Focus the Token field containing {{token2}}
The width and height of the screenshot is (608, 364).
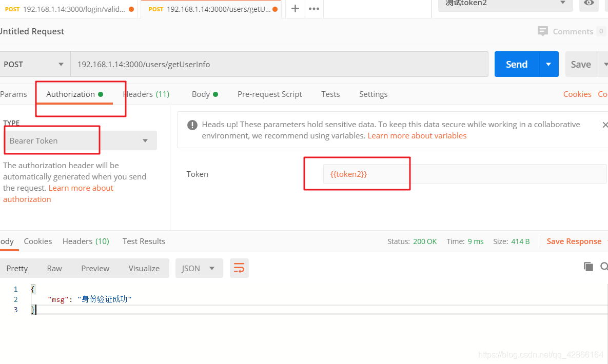pyautogui.click(x=465, y=174)
